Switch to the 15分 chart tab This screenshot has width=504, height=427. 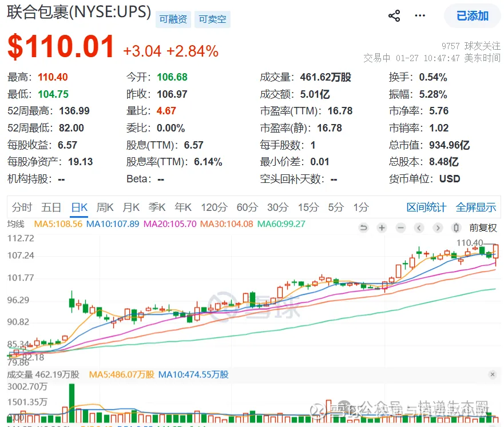[x=308, y=207]
